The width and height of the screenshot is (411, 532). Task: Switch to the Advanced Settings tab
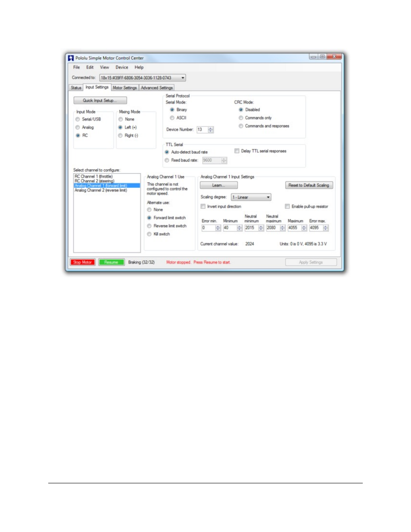157,87
